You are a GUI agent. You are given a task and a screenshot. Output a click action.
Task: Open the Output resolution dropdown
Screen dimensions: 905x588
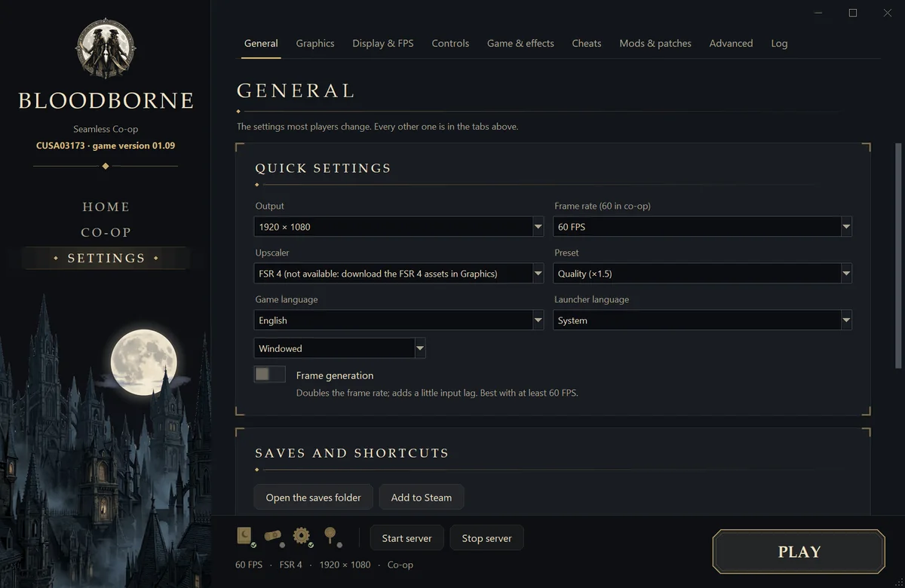[399, 227]
